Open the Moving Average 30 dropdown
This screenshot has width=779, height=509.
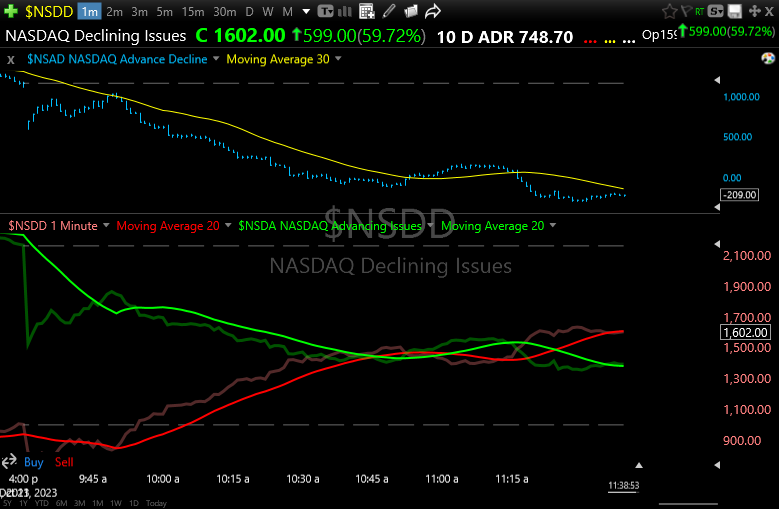pos(337,59)
